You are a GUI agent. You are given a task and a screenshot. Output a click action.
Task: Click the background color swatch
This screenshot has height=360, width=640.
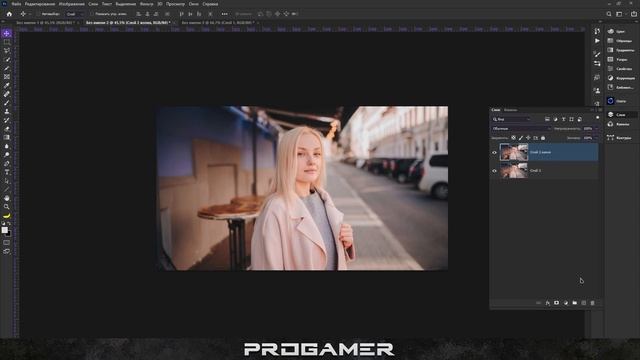(x=9, y=233)
